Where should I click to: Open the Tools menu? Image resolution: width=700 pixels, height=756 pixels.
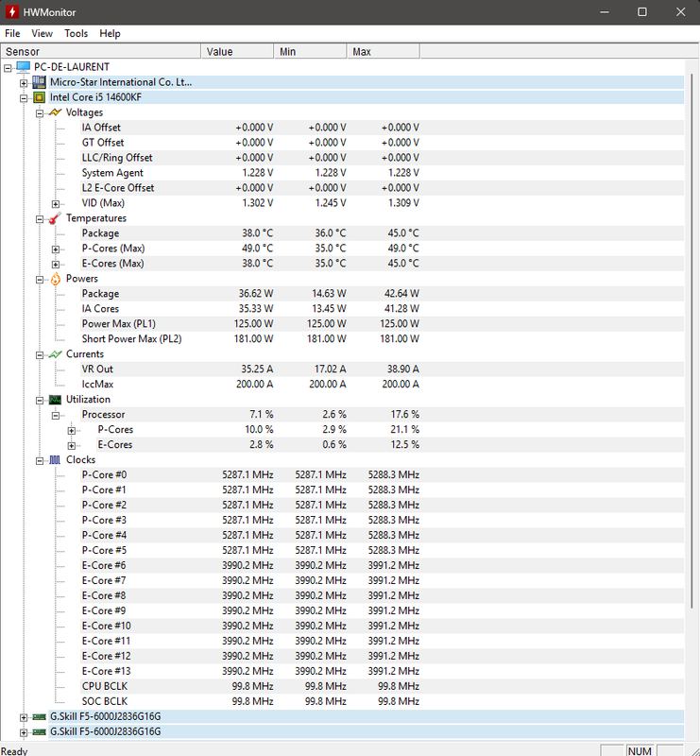(x=77, y=33)
